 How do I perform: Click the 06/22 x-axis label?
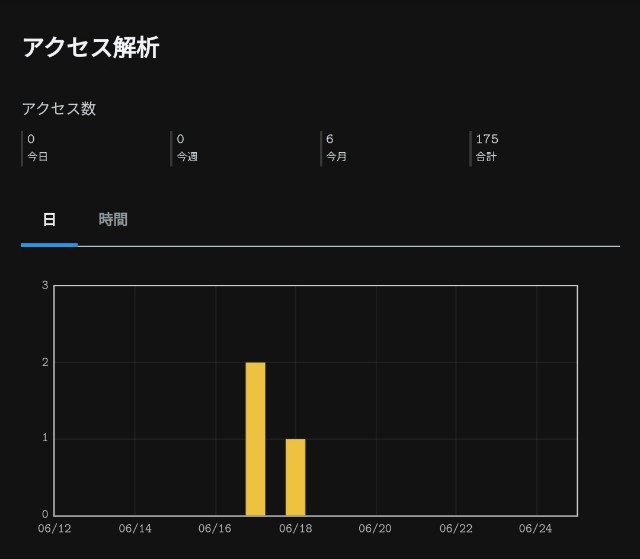456,529
